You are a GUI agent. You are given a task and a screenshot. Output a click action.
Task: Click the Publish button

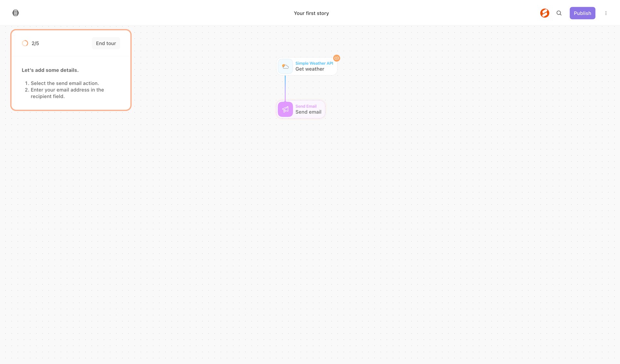(x=582, y=13)
